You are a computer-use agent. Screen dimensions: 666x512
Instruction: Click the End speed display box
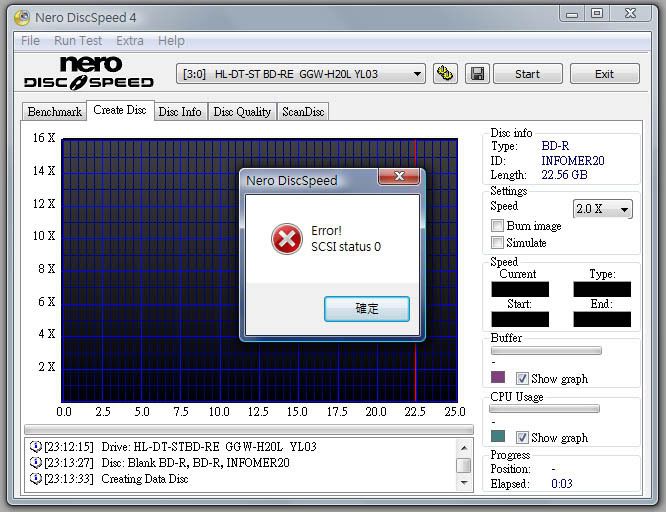click(x=602, y=319)
